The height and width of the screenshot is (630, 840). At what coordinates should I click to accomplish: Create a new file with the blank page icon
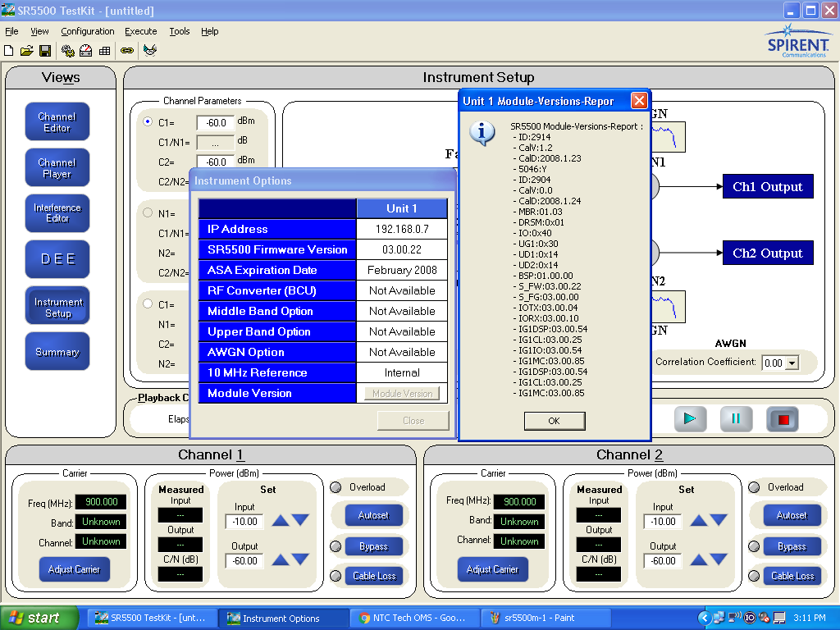click(x=8, y=50)
